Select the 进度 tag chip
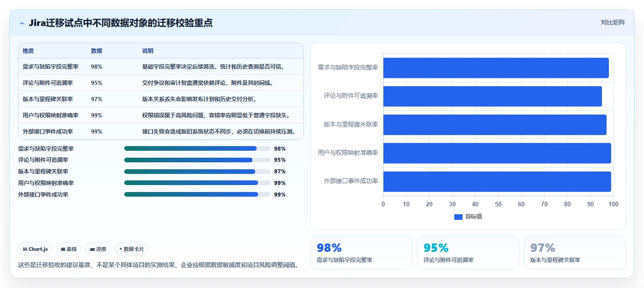Viewport: 644px width, 288px height. pos(98,249)
